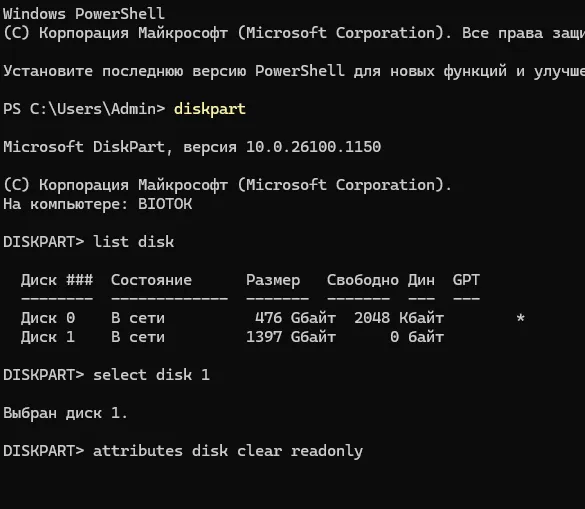Click the 'Дин' column header
The height and width of the screenshot is (509, 585).
[421, 280]
